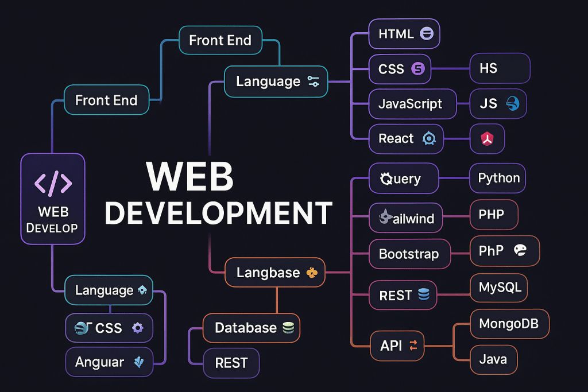Click the HTML badge icon

click(x=425, y=34)
